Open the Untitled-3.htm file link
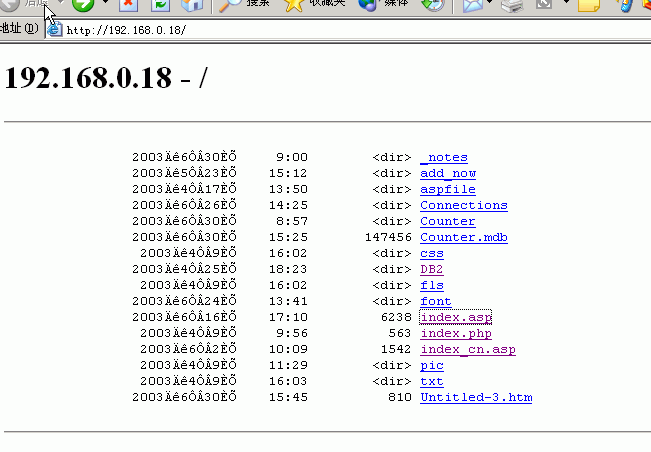 [x=476, y=397]
